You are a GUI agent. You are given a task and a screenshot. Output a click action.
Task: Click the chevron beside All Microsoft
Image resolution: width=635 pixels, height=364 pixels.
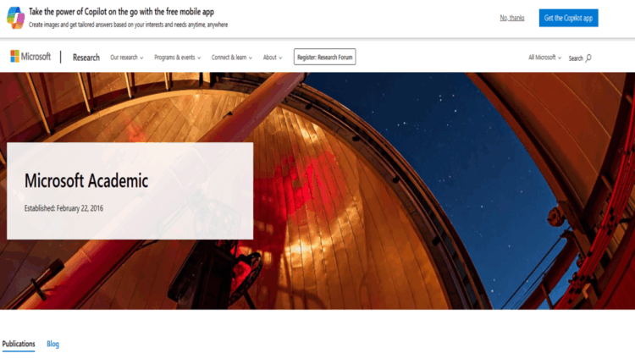pyautogui.click(x=560, y=58)
